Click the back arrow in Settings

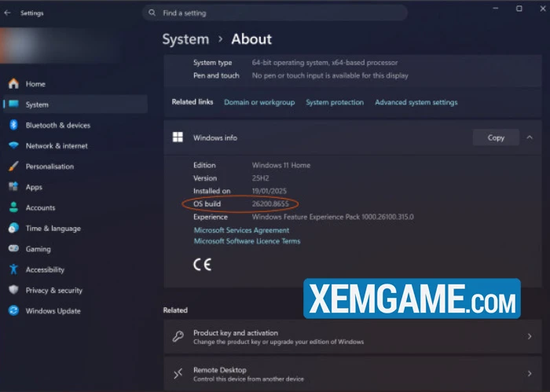click(7, 13)
